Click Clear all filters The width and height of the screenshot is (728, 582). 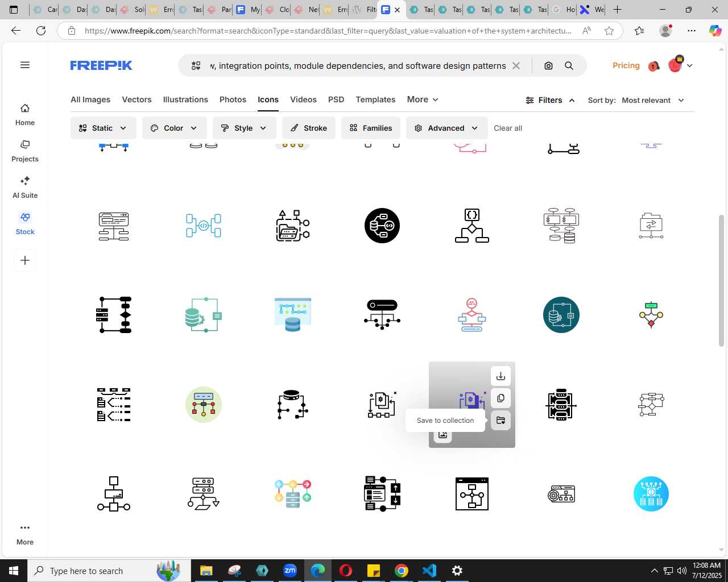[508, 128]
